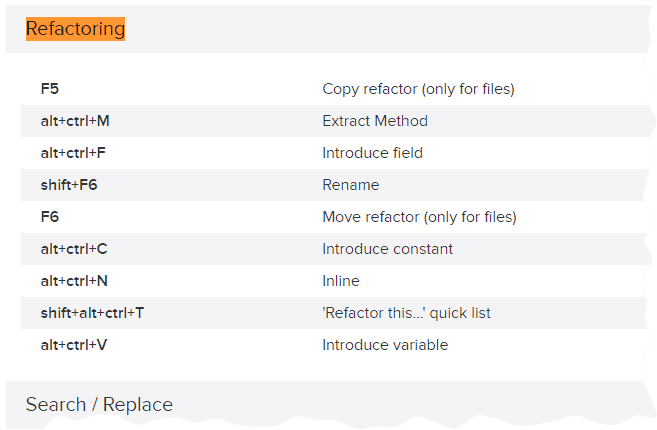Viewport: 657px width, 430px height.
Task: Select the F5 shortcut key text
Action: click(50, 89)
